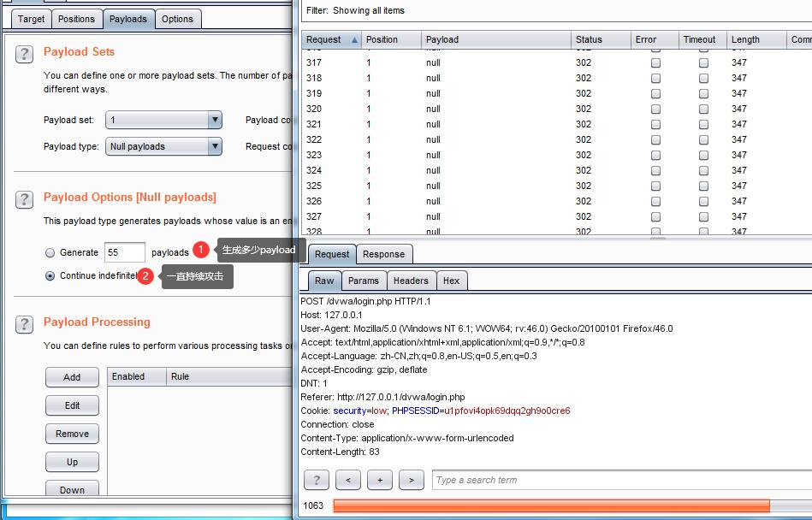The image size is (812, 520).
Task: Sort results by Timeout column
Action: click(702, 40)
